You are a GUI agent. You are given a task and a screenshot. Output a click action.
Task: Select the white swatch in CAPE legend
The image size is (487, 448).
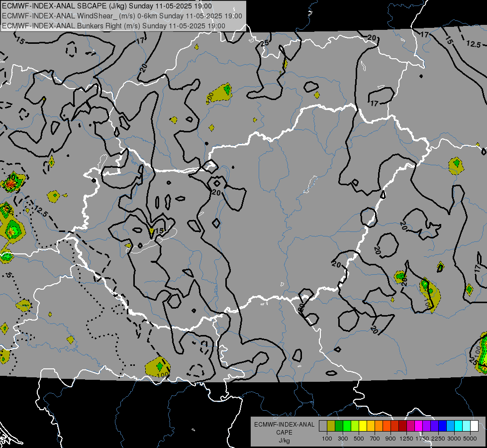pyautogui.click(x=474, y=426)
